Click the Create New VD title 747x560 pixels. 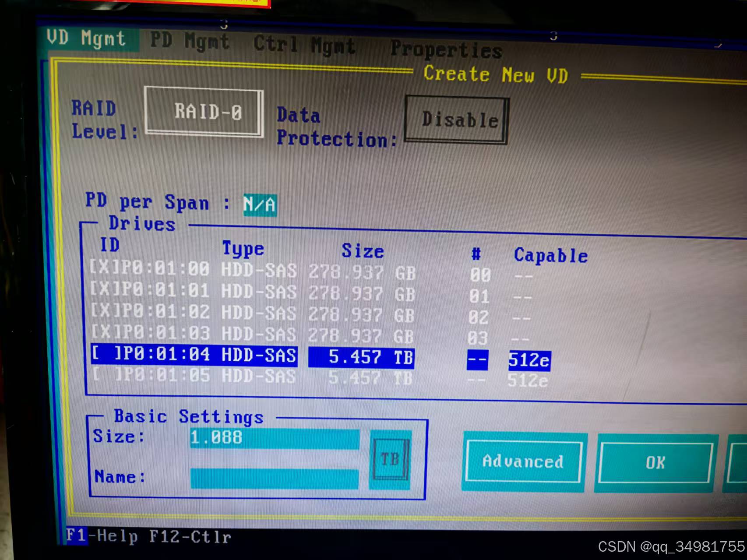(x=496, y=75)
